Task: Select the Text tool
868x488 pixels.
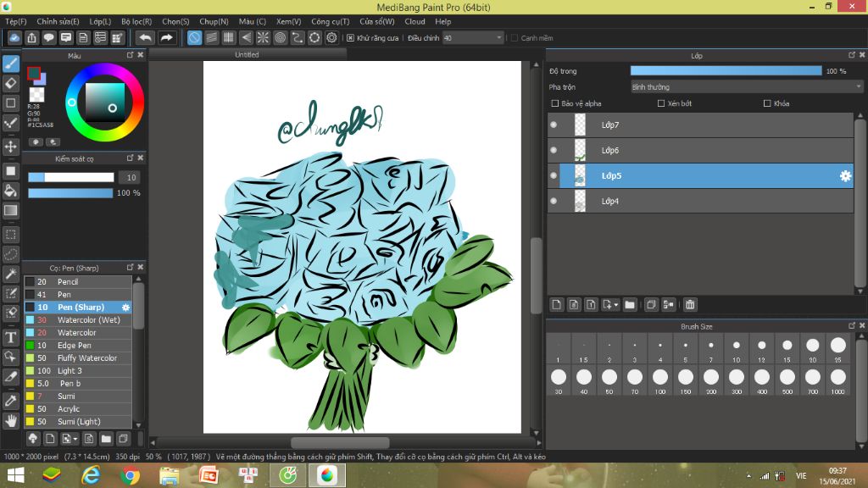Action: tap(10, 337)
